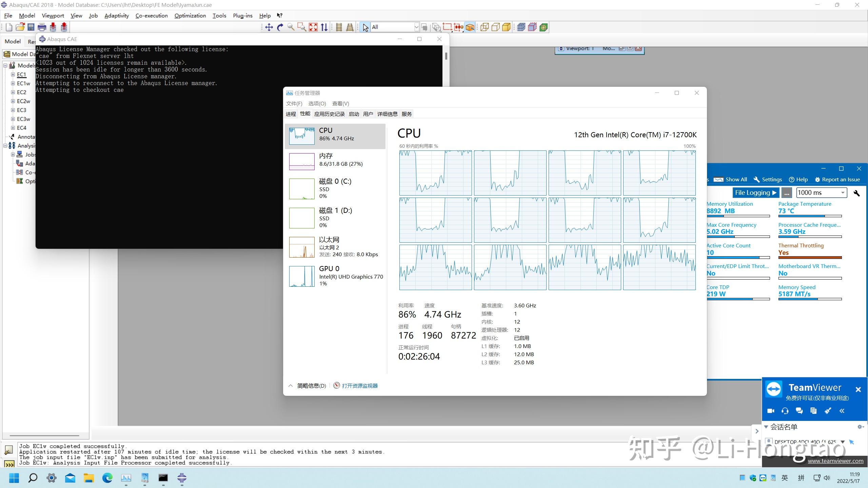Click TeamViewer chat bubbles icon
The image size is (868, 488).
(799, 411)
